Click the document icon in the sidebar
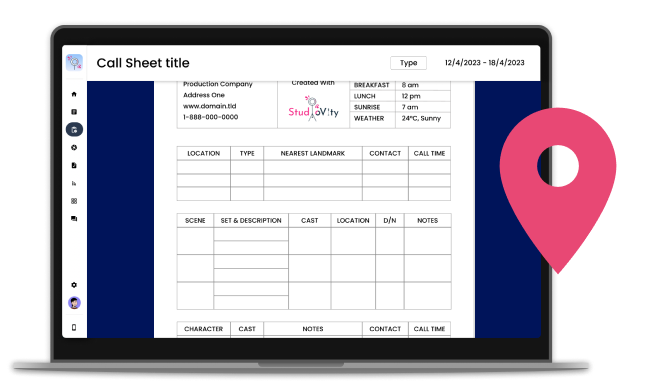This screenshot has width=658, height=383. pyautogui.click(x=74, y=165)
